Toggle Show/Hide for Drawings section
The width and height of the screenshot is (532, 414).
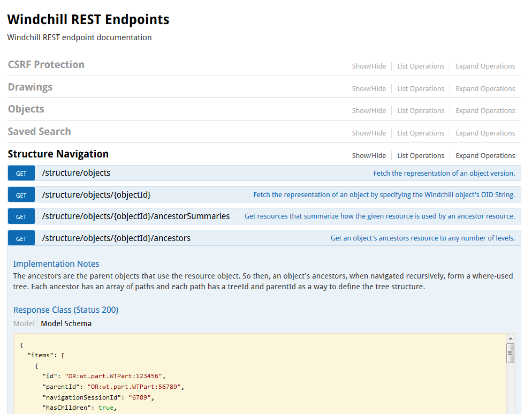369,89
